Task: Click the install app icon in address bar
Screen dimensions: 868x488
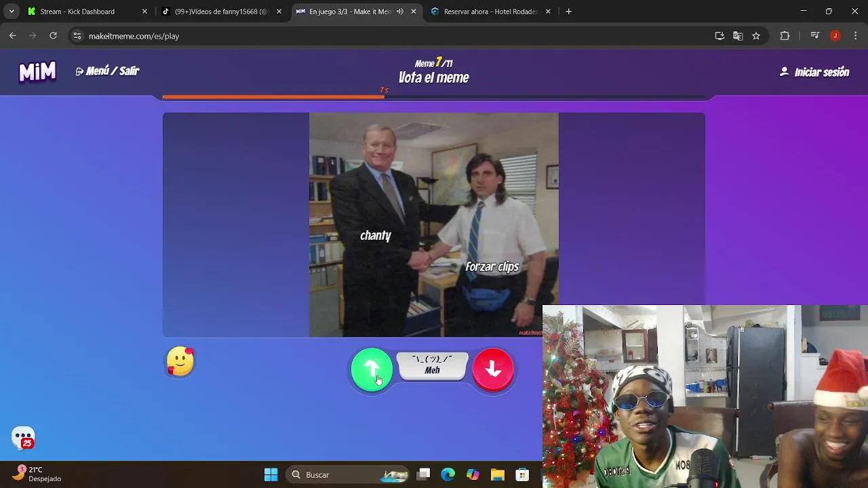Action: [x=719, y=36]
